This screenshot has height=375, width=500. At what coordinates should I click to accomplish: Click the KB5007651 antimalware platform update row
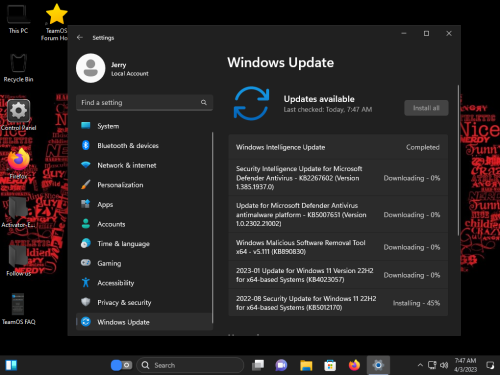tap(338, 214)
